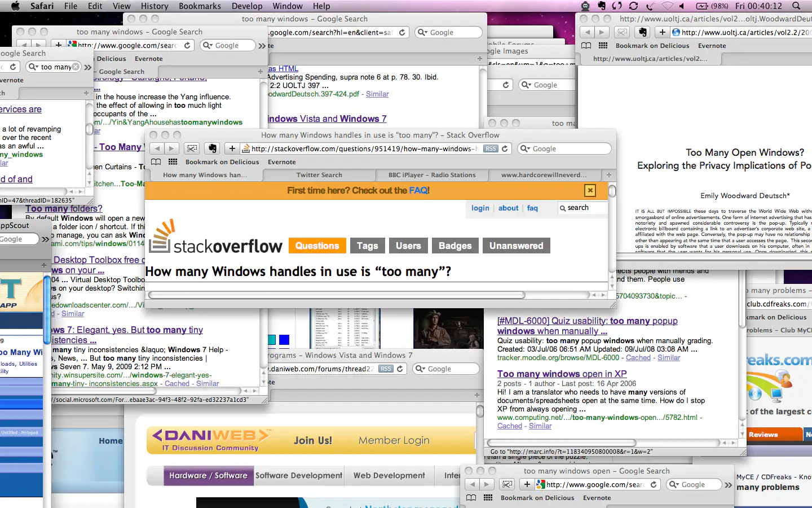812x508 pixels.
Task: Open the Bookmarks menu
Action: pyautogui.click(x=200, y=6)
